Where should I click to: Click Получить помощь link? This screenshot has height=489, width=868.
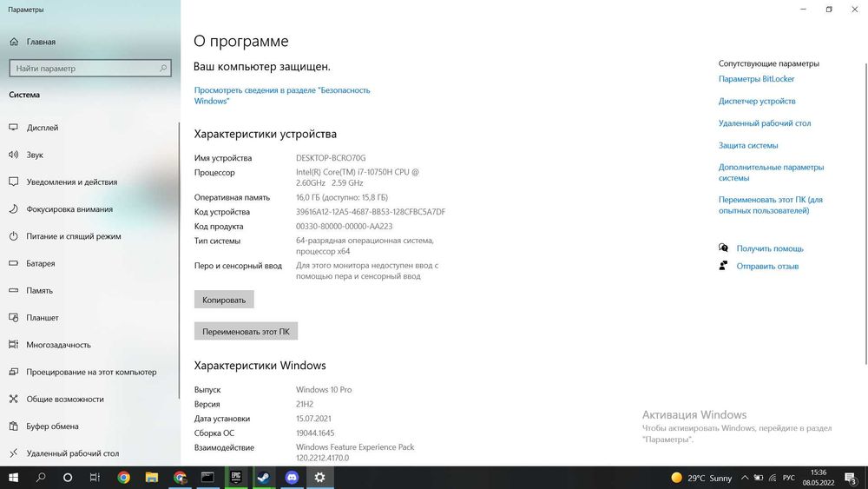coord(769,248)
